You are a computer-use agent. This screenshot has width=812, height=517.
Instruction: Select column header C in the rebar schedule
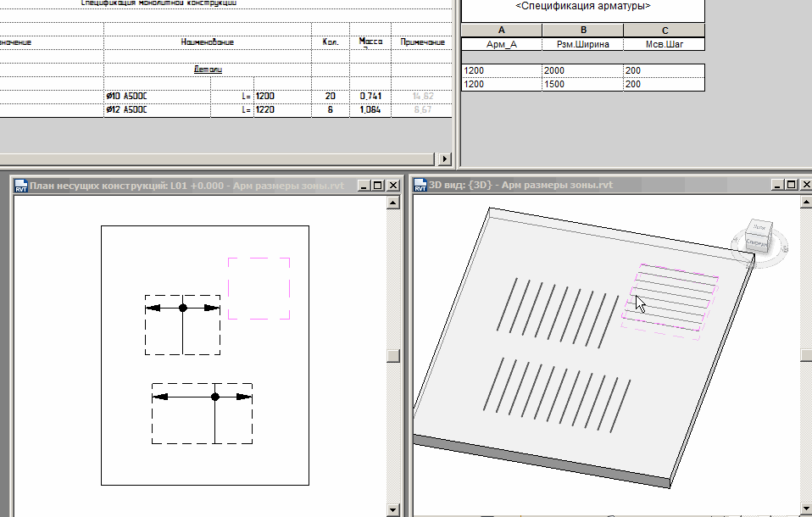(665, 30)
